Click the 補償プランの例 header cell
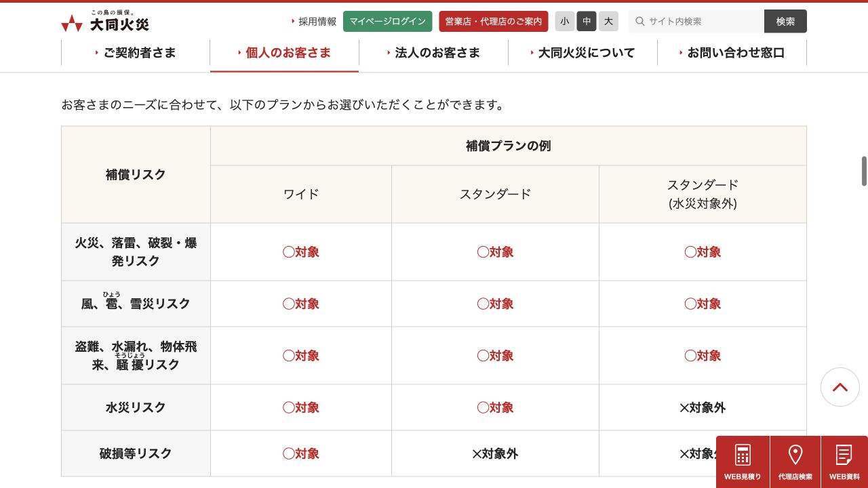 (509, 146)
